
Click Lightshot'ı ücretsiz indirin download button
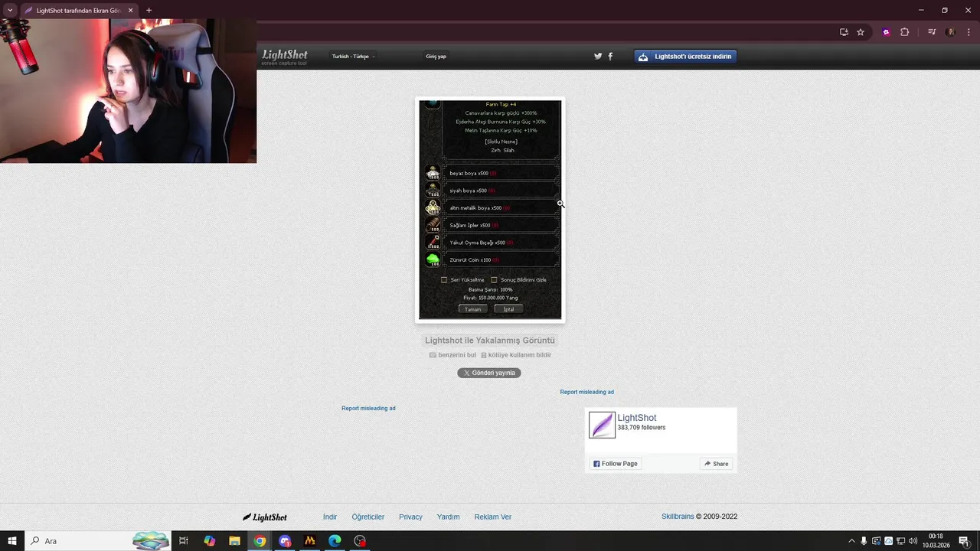click(685, 56)
